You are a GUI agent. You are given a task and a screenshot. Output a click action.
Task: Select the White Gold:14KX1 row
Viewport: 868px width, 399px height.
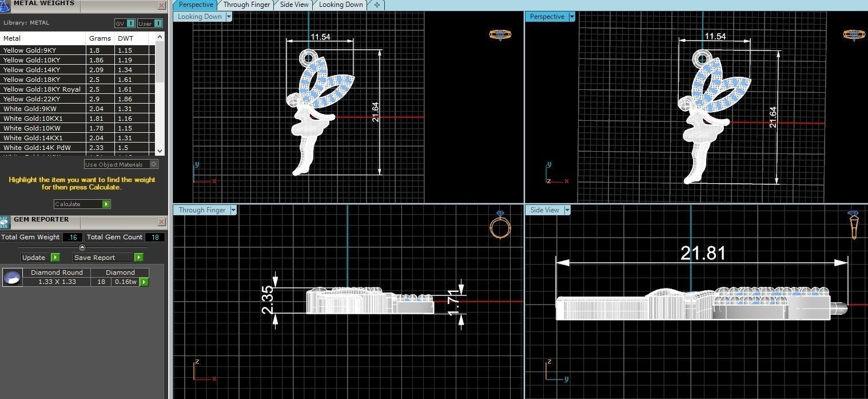pyautogui.click(x=77, y=138)
